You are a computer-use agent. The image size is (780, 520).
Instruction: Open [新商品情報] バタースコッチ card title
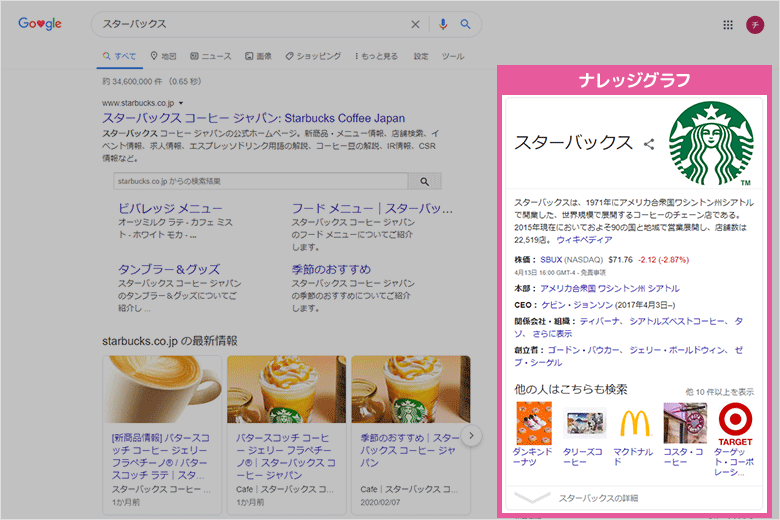(161, 456)
